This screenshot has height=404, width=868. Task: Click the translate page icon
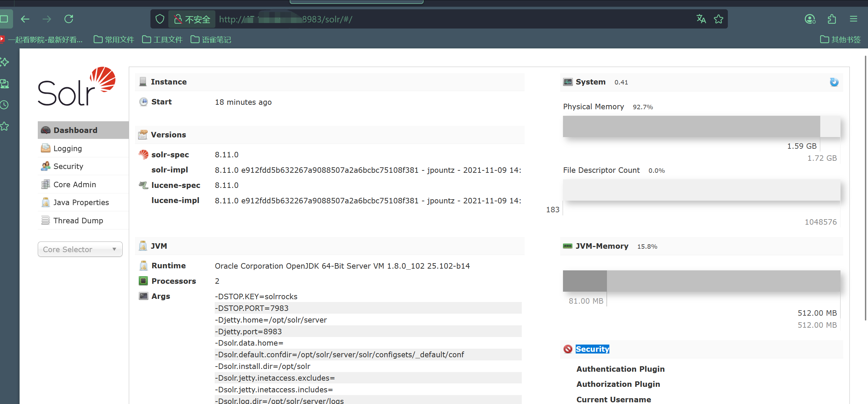pyautogui.click(x=701, y=19)
